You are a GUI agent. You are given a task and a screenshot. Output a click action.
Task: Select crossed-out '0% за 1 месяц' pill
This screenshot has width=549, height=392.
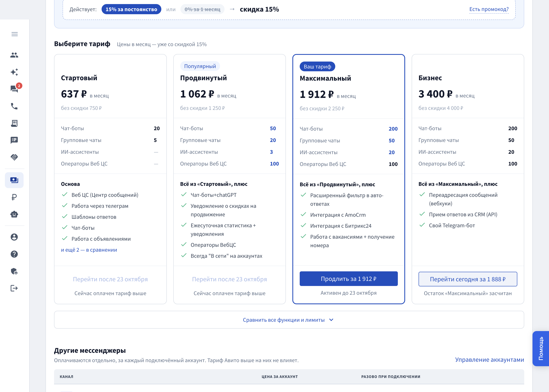click(x=202, y=9)
